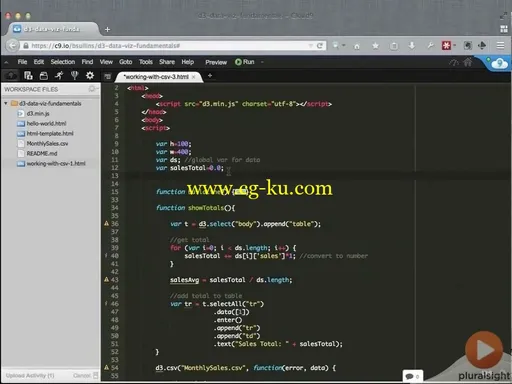Image resolution: width=512 pixels, height=384 pixels.
Task: Run the file with the green Run button
Action: click(x=245, y=62)
